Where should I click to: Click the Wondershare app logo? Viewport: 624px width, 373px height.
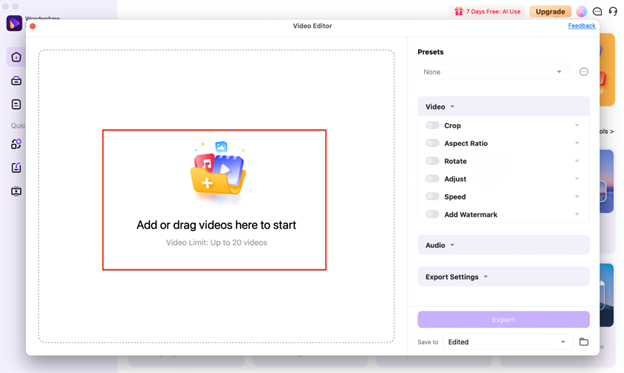[14, 23]
